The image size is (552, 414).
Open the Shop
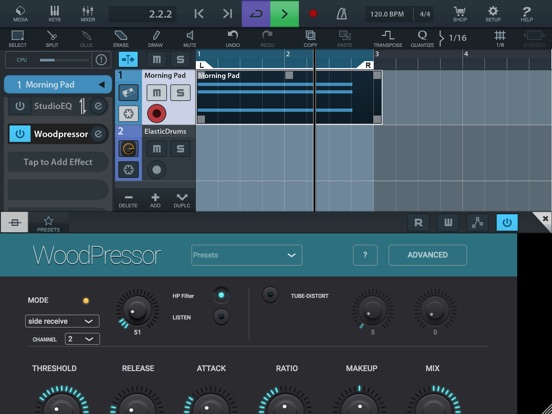(x=460, y=14)
